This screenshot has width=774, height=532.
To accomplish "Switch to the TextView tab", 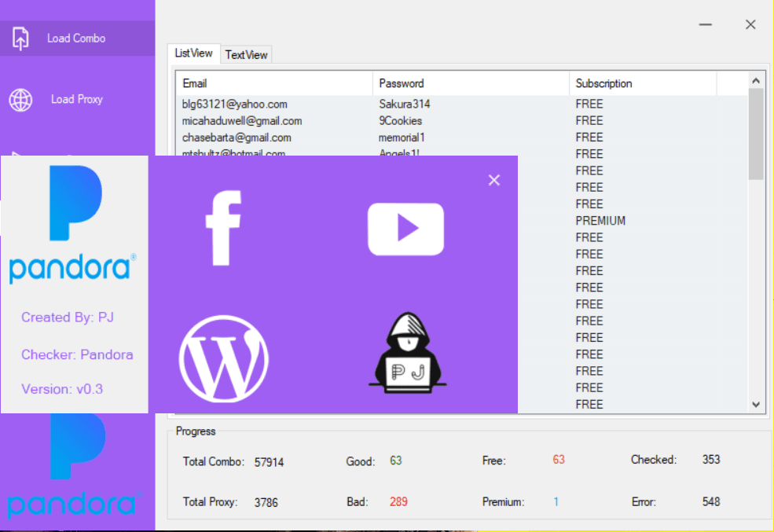I will point(246,54).
